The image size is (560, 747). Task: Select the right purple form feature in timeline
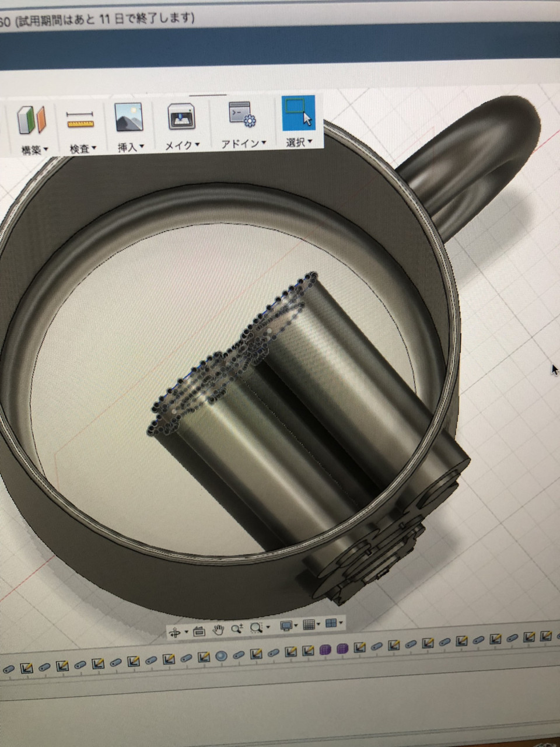[342, 648]
